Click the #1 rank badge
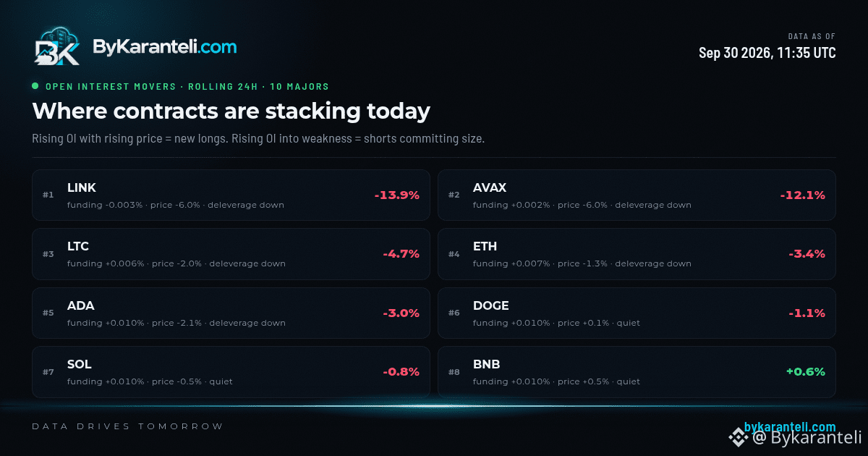Image resolution: width=868 pixels, height=456 pixels. [x=48, y=195]
